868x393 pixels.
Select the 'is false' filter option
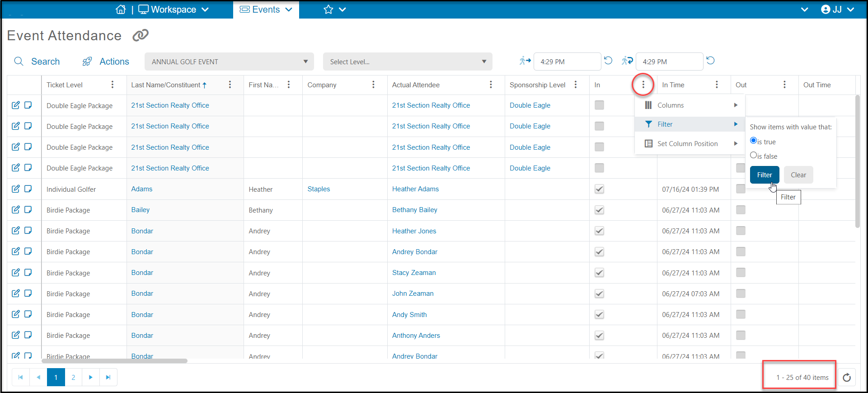pos(753,155)
